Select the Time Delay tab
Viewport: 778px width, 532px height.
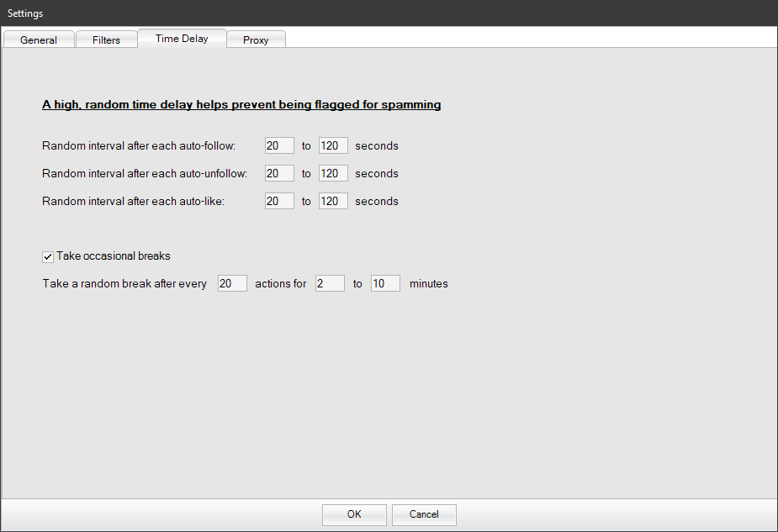182,39
